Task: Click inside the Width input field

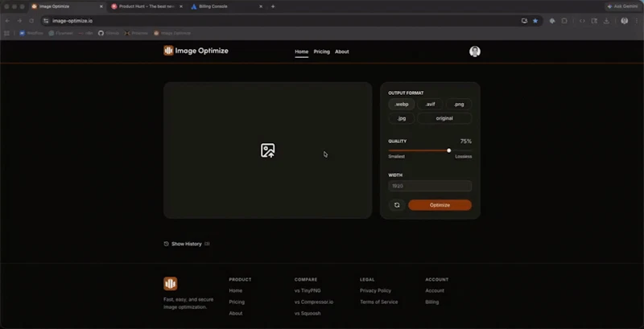Action: pyautogui.click(x=430, y=187)
